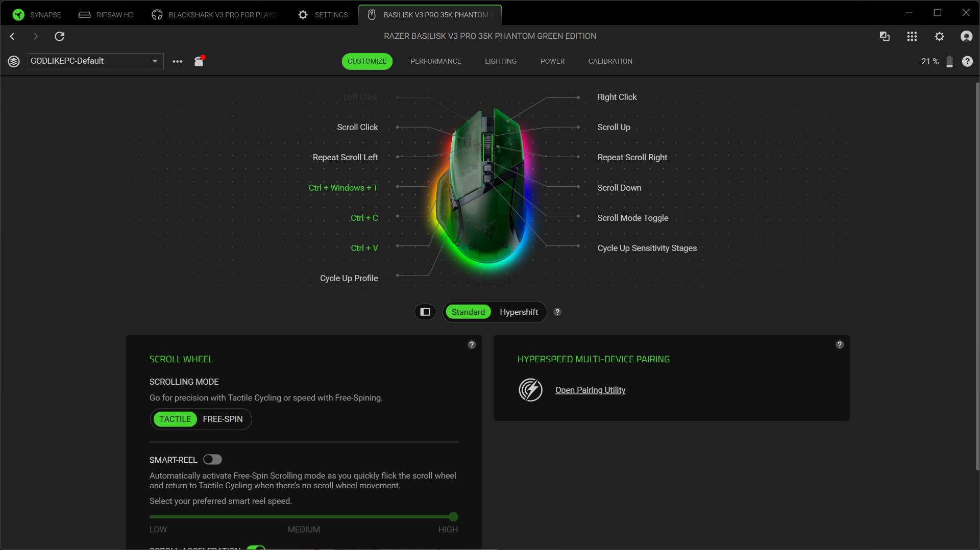The height and width of the screenshot is (550, 980).
Task: Click the Hyperspeed lightning pairing icon
Action: click(x=530, y=390)
